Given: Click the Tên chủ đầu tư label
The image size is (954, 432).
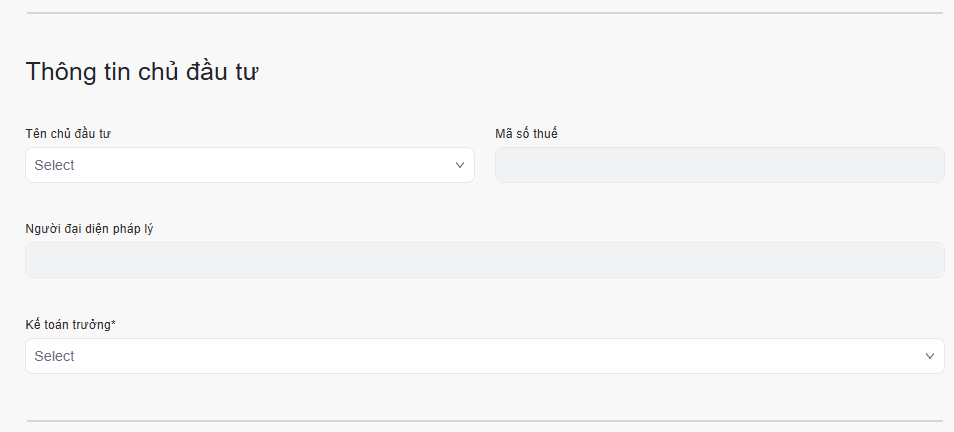Looking at the screenshot, I should pyautogui.click(x=68, y=134).
